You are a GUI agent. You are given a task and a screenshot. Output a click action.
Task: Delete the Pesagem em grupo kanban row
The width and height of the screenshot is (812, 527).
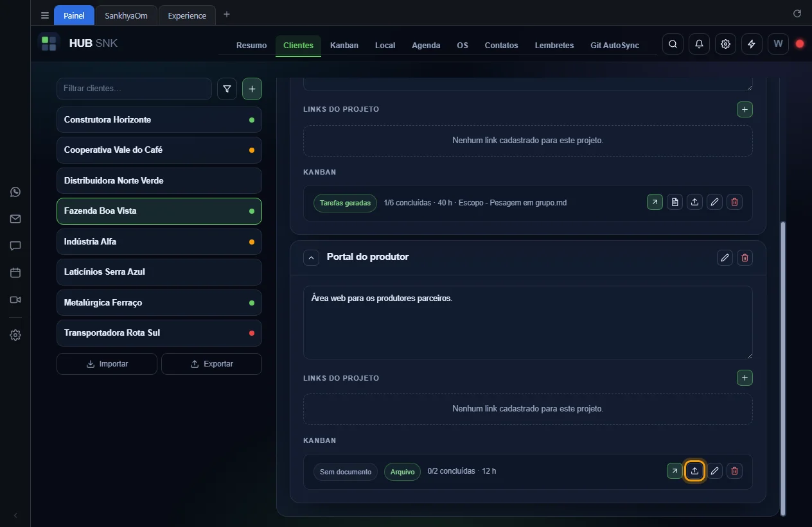[x=735, y=202]
